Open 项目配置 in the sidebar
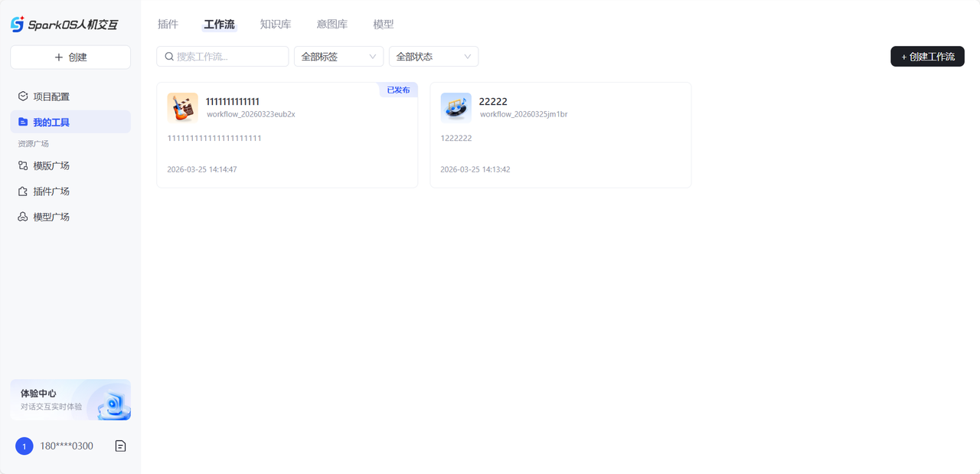Screen dimensions: 980x474 click(x=51, y=96)
